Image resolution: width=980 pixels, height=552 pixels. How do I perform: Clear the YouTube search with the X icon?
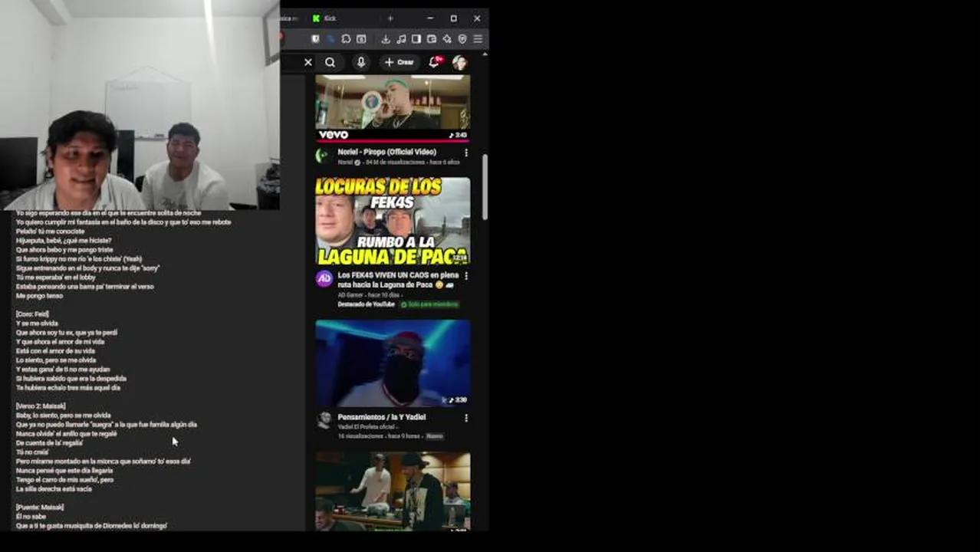[308, 62]
